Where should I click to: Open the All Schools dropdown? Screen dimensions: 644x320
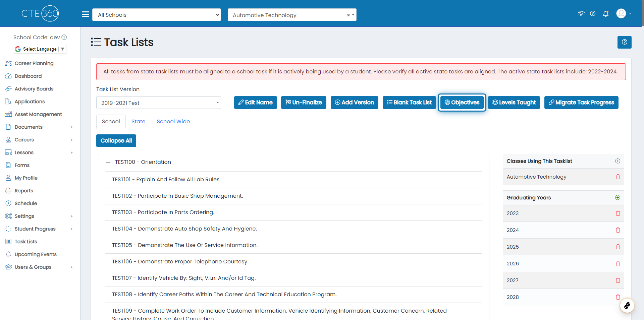pyautogui.click(x=157, y=15)
